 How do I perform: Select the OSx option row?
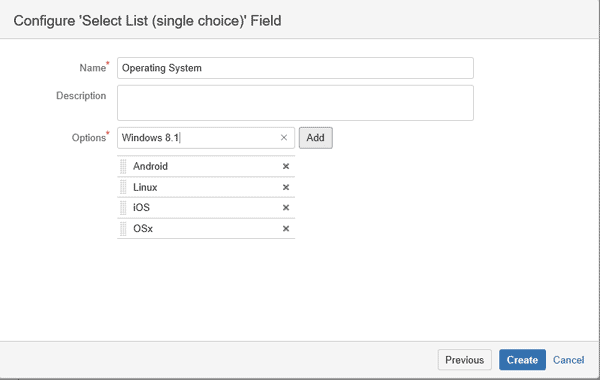point(206,229)
